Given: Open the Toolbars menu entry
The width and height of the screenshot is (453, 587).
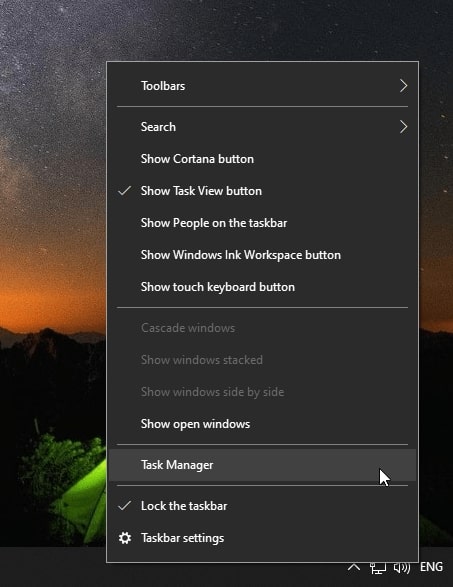Looking at the screenshot, I should pyautogui.click(x=262, y=86).
